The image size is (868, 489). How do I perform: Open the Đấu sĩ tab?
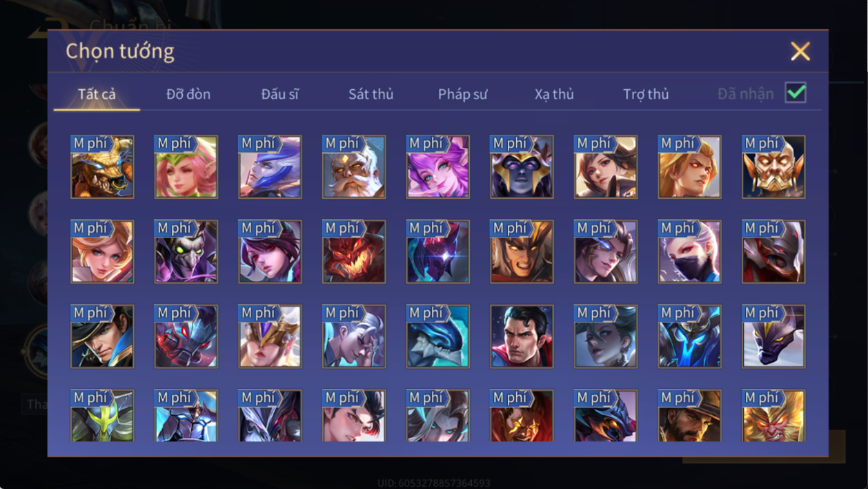(280, 94)
